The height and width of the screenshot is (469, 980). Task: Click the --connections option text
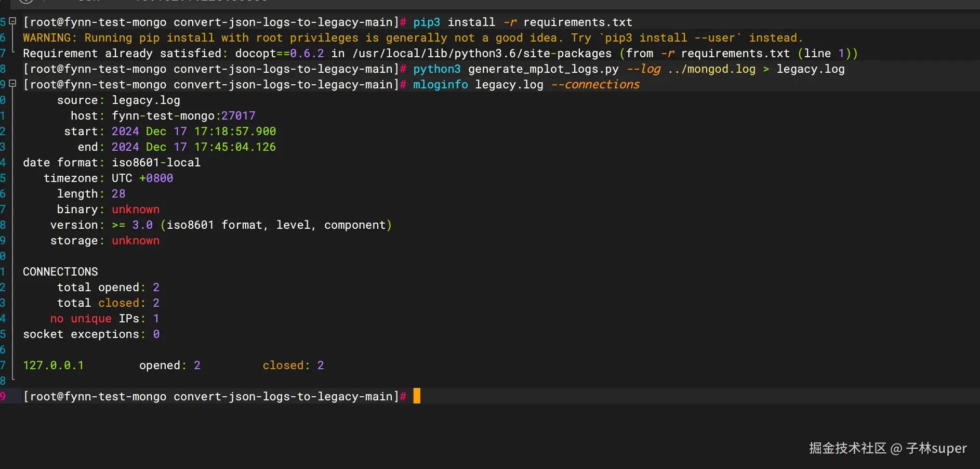click(x=595, y=85)
